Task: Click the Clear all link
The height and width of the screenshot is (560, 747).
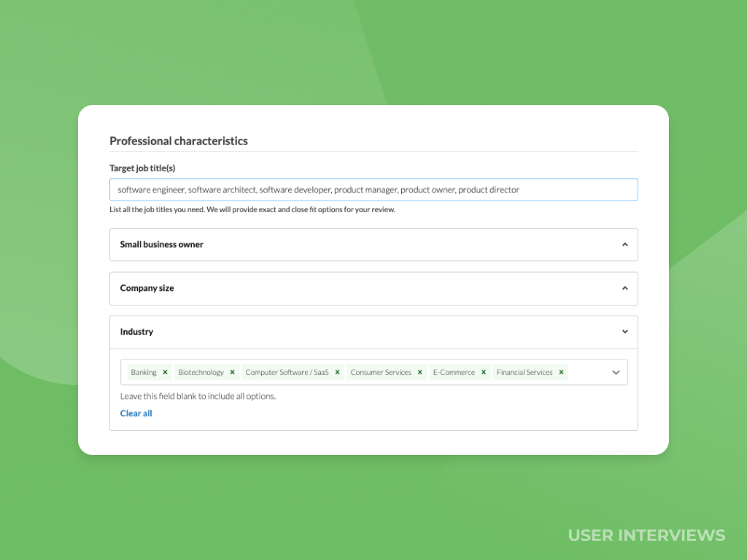Action: [x=136, y=413]
